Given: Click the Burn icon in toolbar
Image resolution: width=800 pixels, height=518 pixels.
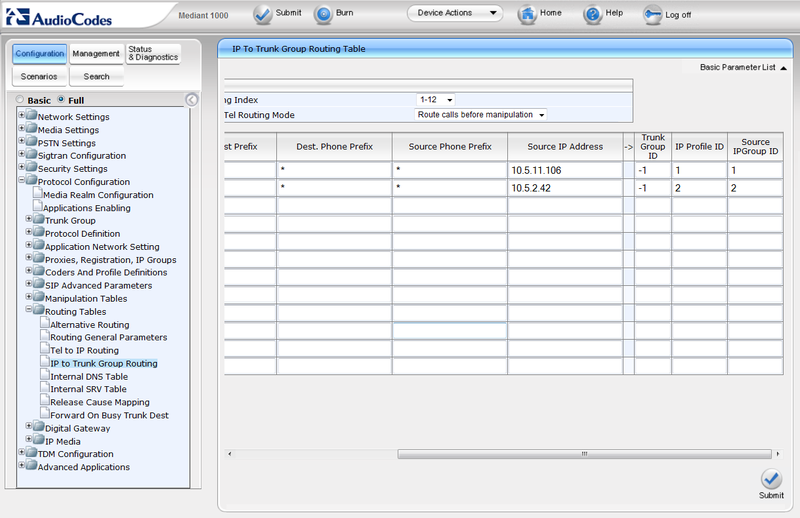Looking at the screenshot, I should pyautogui.click(x=324, y=14).
